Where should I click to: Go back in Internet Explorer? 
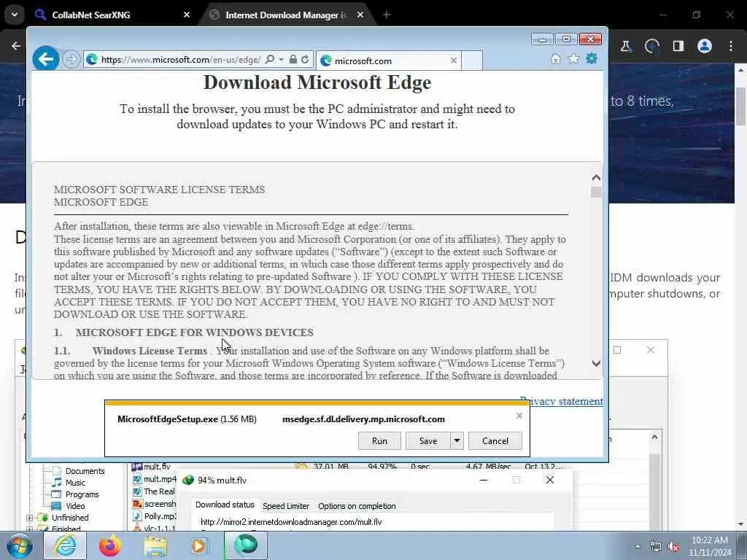coord(46,59)
